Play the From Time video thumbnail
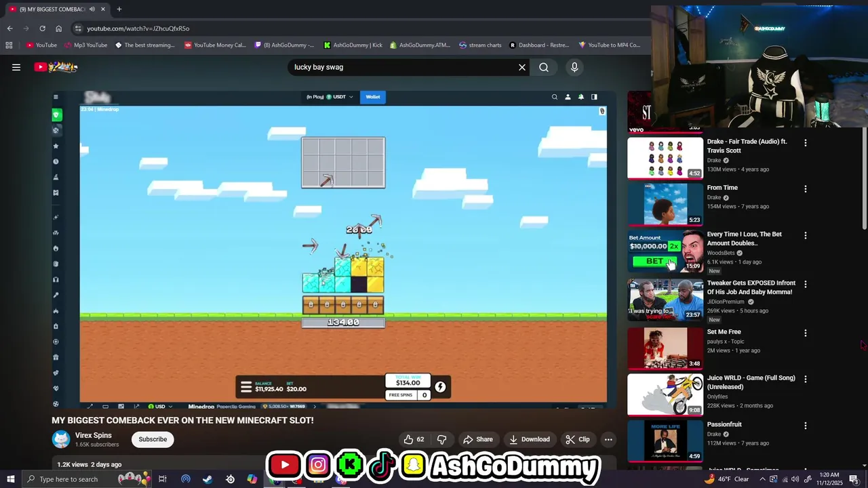This screenshot has height=488, width=868. [x=665, y=205]
